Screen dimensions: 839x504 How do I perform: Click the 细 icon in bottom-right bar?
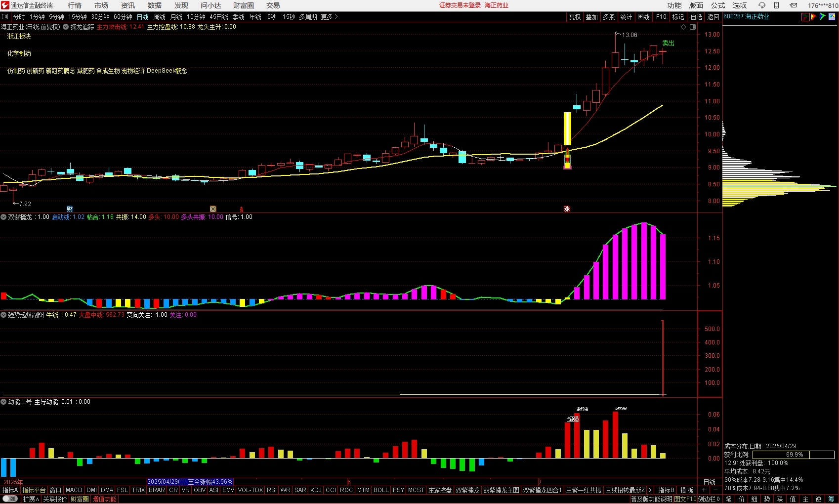point(754,499)
